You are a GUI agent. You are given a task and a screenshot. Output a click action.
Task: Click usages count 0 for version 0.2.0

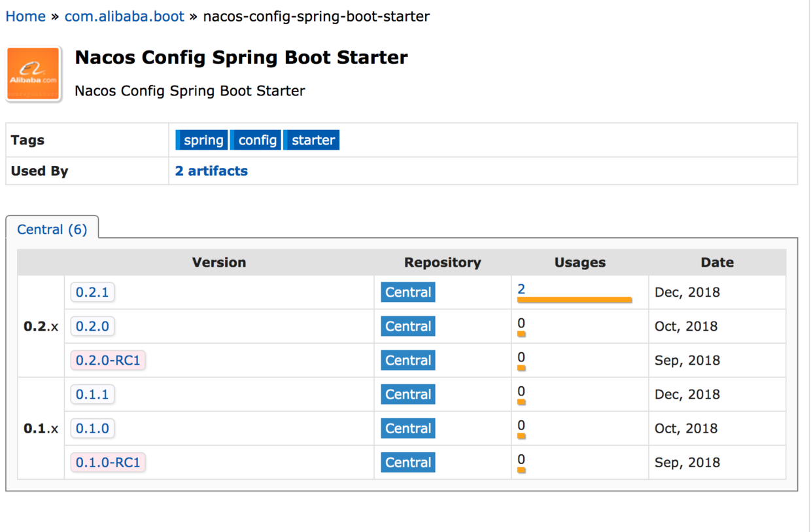click(521, 323)
